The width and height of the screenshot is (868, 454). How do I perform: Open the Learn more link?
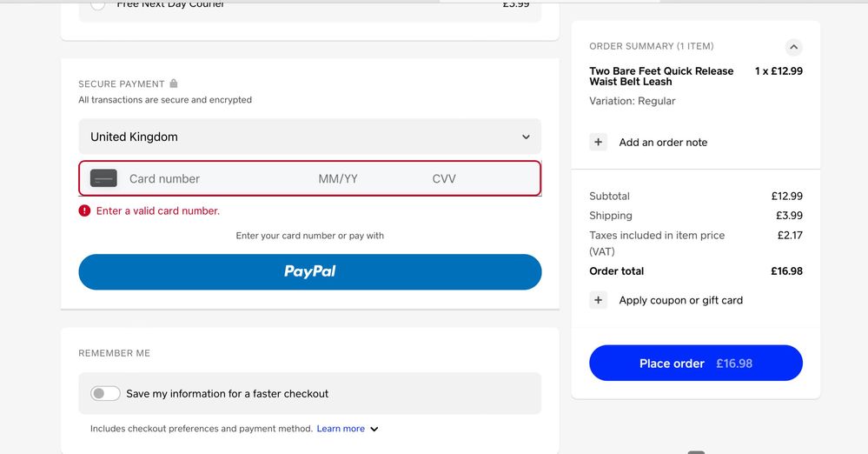point(341,429)
